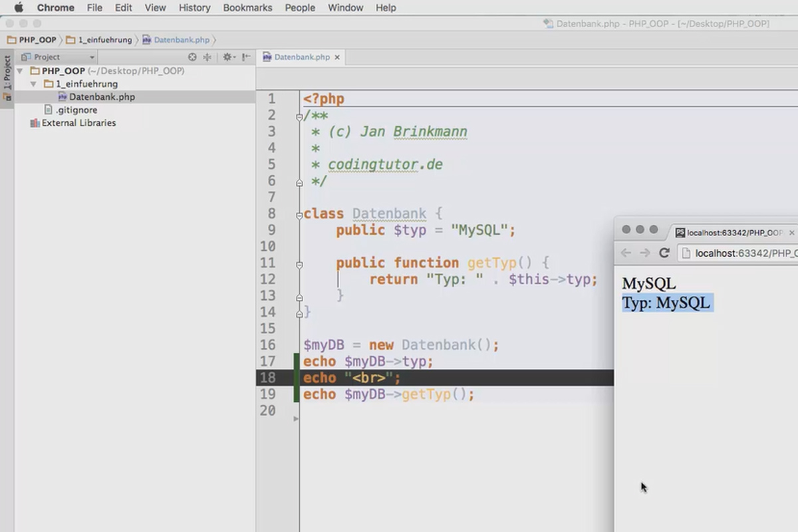Click the codingtutor.de comment text
Screen dimensions: 798x532
385,164
